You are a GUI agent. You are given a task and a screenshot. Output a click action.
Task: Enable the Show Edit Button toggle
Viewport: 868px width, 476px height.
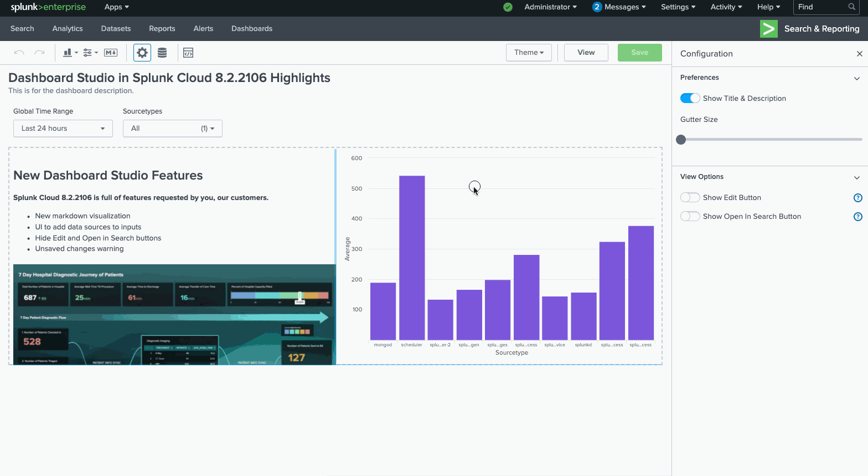[690, 198]
